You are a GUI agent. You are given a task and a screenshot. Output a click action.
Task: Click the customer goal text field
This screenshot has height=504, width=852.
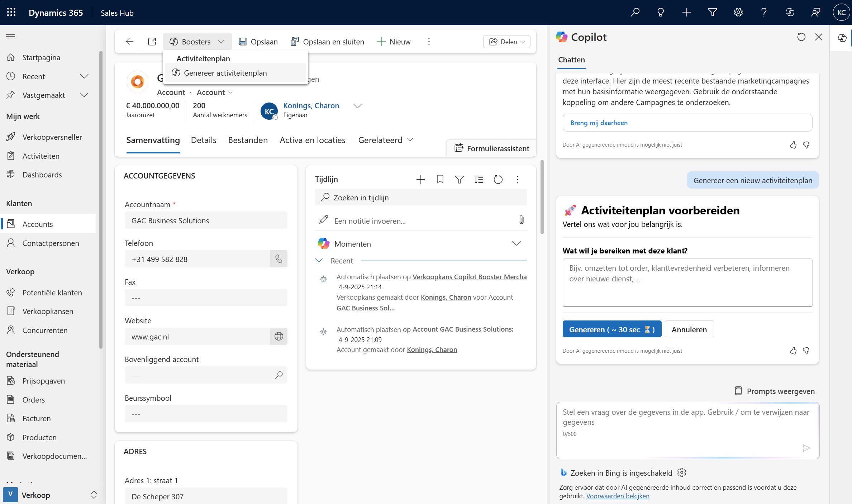[687, 282]
